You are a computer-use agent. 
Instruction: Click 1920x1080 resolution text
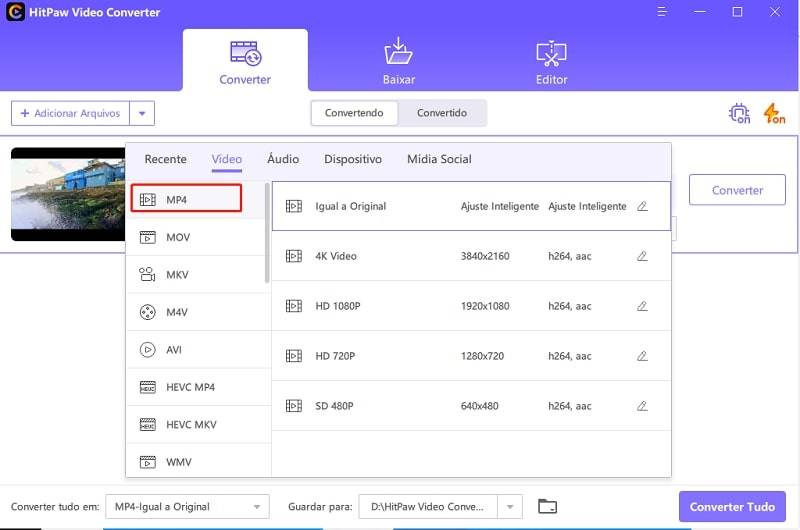[485, 306]
